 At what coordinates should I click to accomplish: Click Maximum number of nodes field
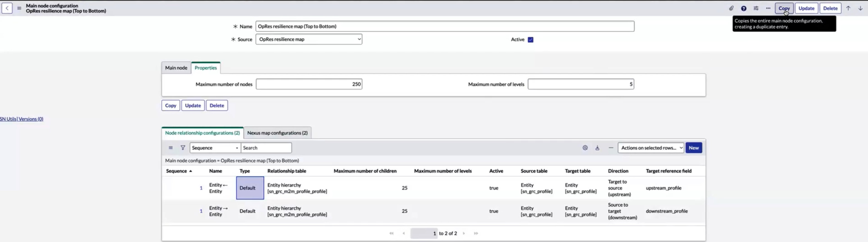[x=309, y=84]
